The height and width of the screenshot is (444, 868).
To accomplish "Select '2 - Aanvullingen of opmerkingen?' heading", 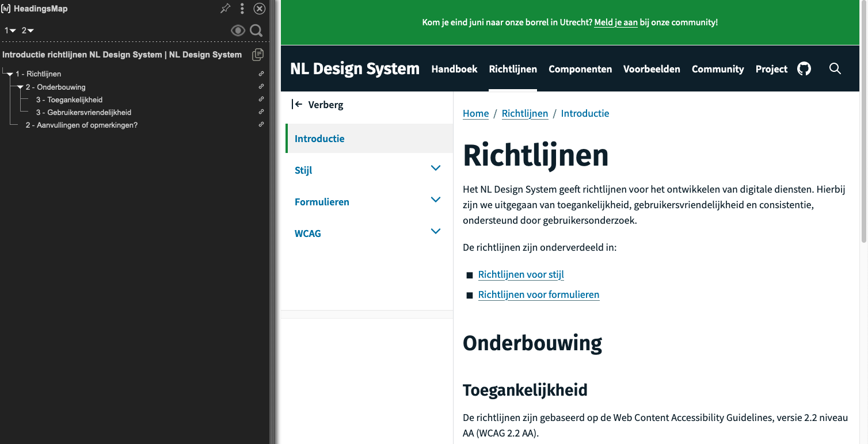I will 81,125.
